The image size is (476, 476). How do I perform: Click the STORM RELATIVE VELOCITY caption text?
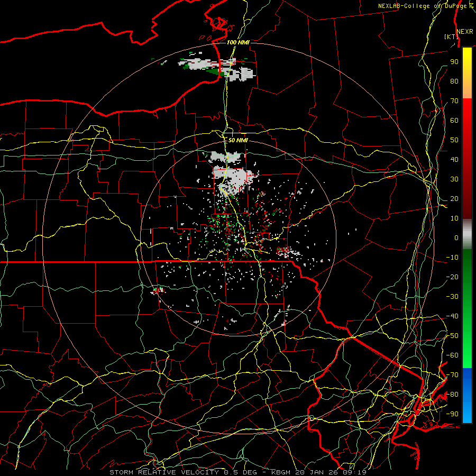click(x=164, y=472)
